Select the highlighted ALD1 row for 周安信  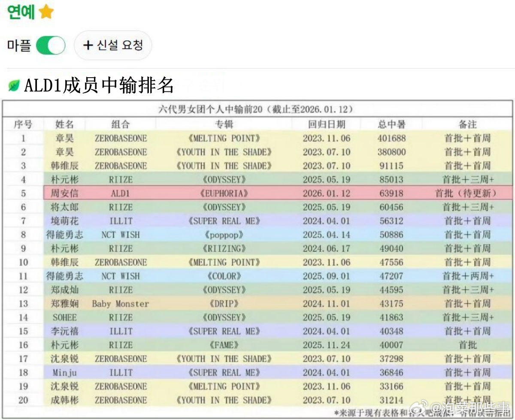257,193
